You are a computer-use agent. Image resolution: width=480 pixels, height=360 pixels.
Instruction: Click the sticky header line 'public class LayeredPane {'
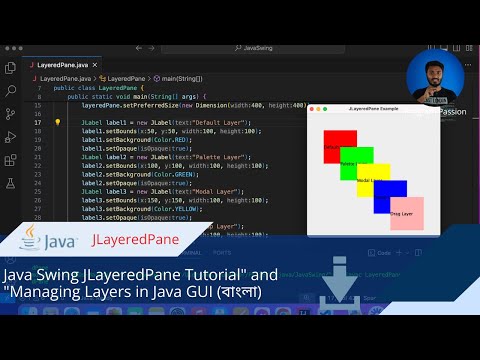(x=99, y=88)
